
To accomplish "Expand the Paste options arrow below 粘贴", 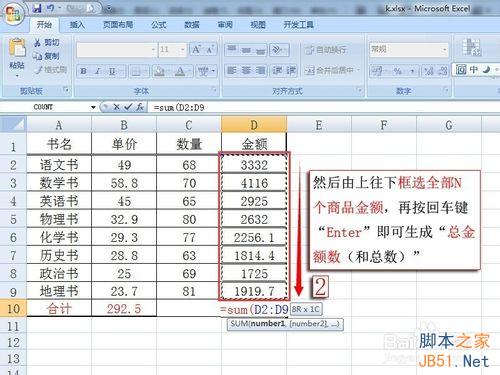I will coord(17,76).
